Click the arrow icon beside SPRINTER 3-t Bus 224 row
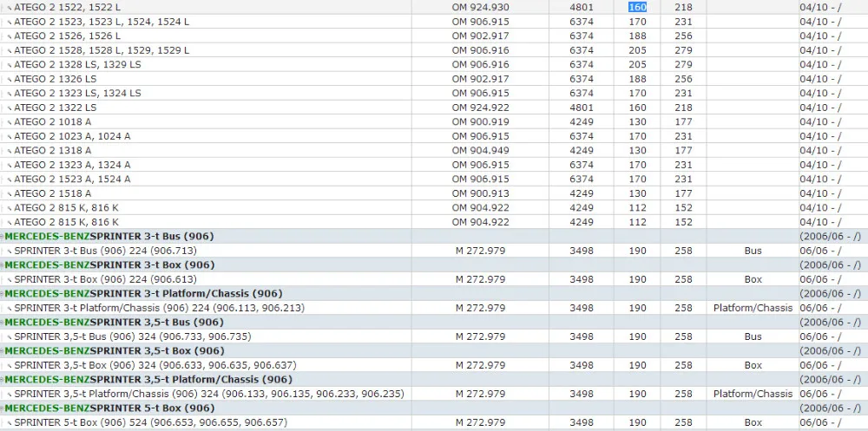This screenshot has width=868, height=431. (x=10, y=251)
